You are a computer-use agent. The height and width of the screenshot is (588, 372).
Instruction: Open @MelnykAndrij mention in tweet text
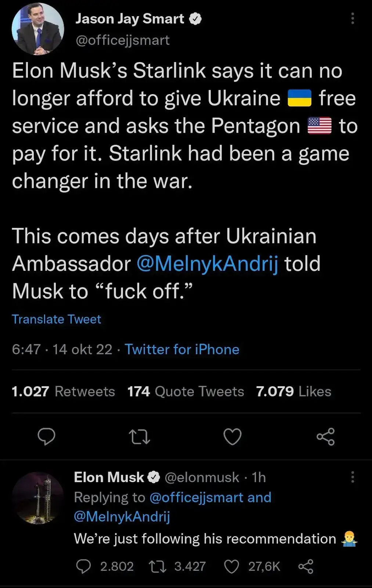click(207, 264)
